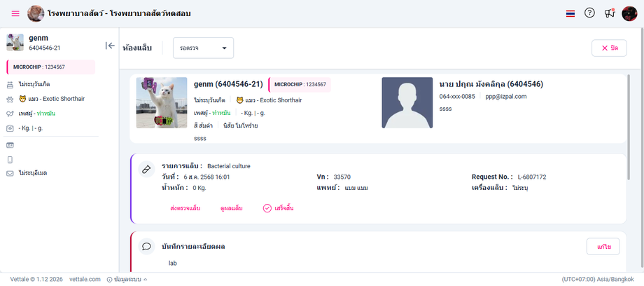This screenshot has height=286, width=644.
Task: Click the large cat photo in pet card
Action: 162,103
